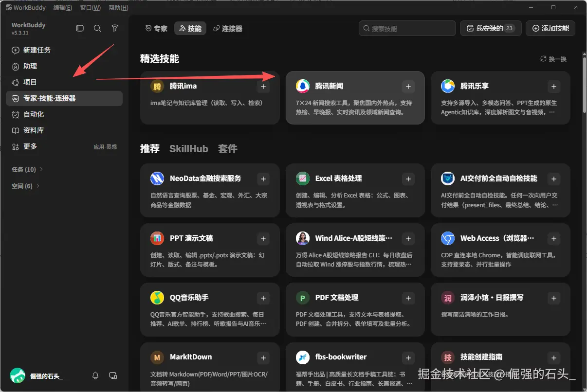
Task: Refresh featured skills with 换一换
Action: [x=553, y=59]
